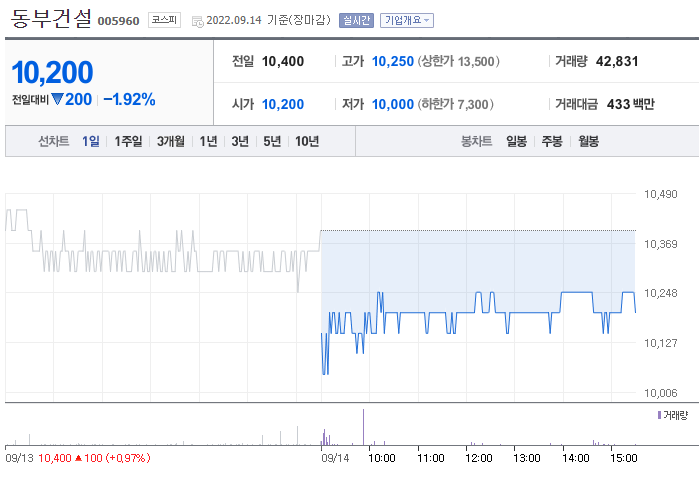Select the 3년 line chart tab

point(240,141)
